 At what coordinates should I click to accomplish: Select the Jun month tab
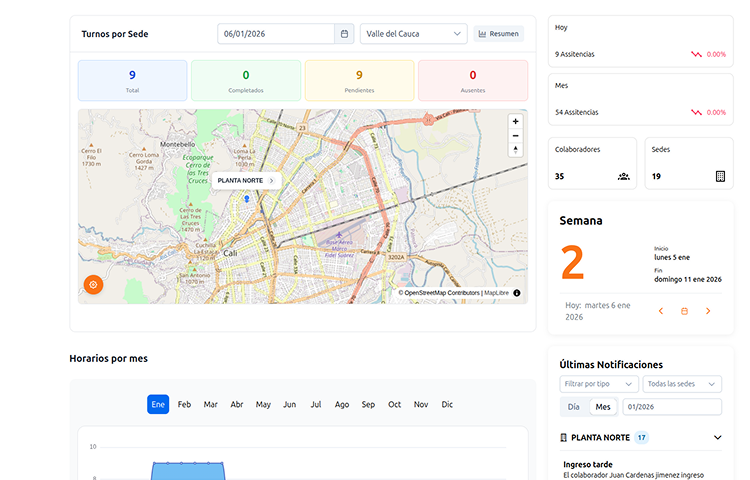click(x=289, y=404)
